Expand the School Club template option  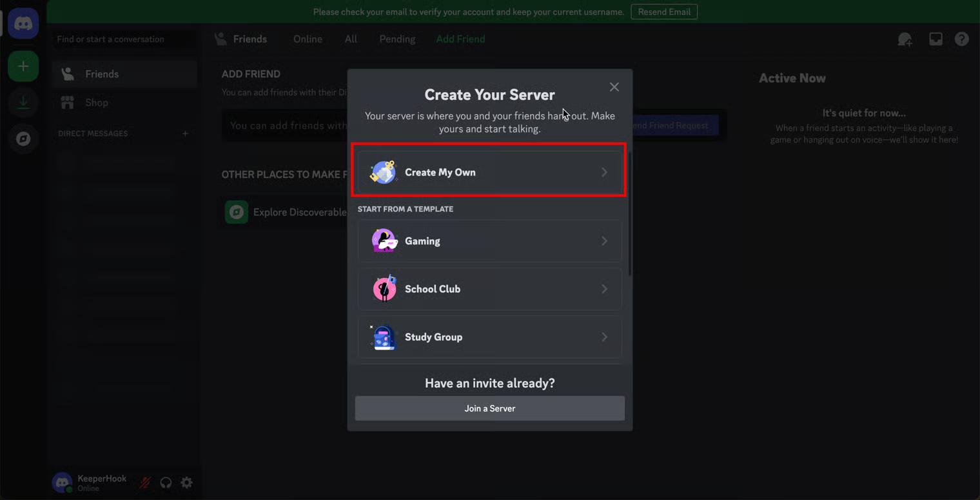(489, 289)
